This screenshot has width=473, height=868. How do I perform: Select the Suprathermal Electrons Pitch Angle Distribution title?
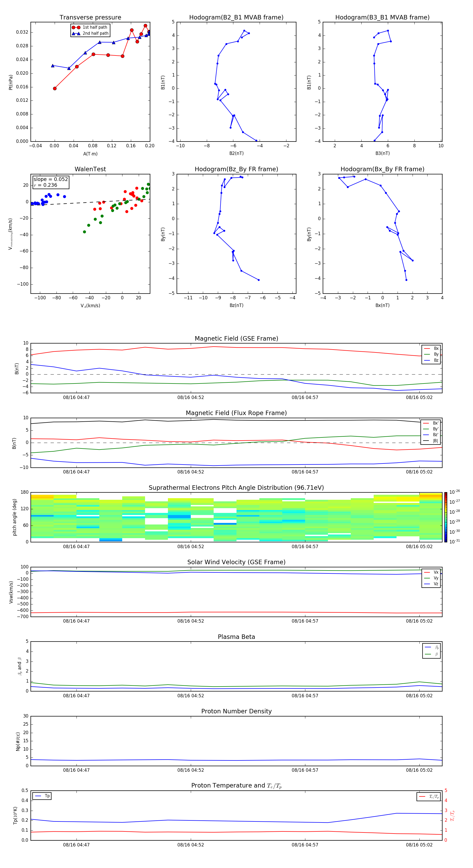[x=236, y=488]
